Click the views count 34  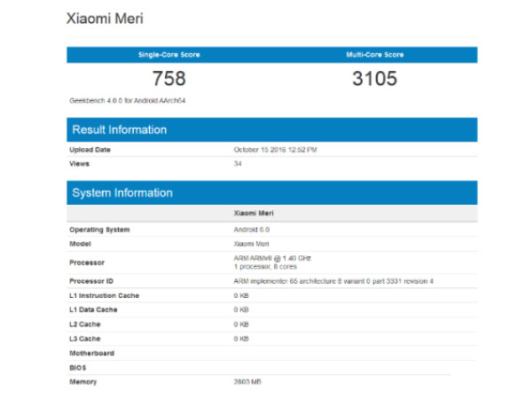pyautogui.click(x=238, y=164)
